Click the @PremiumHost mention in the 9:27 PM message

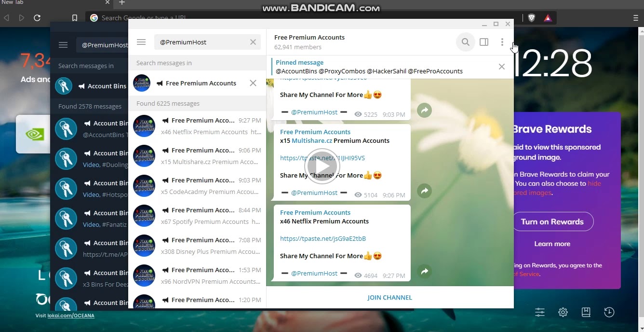(x=314, y=273)
